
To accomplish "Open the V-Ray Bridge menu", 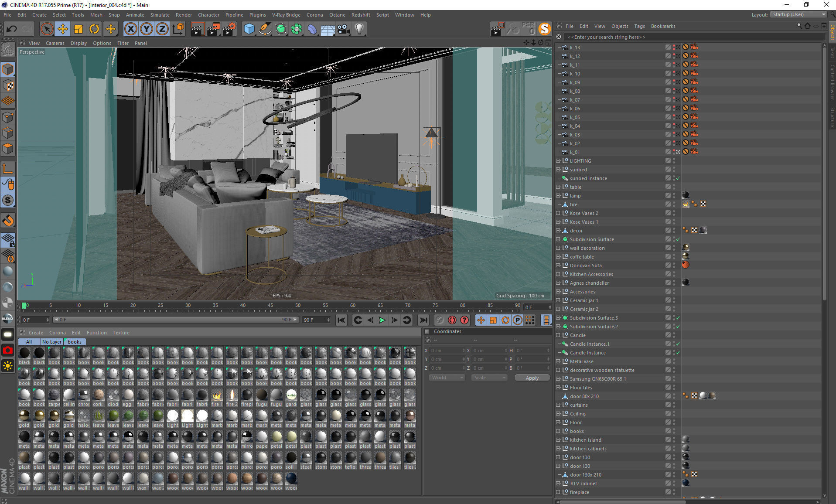I will (286, 15).
